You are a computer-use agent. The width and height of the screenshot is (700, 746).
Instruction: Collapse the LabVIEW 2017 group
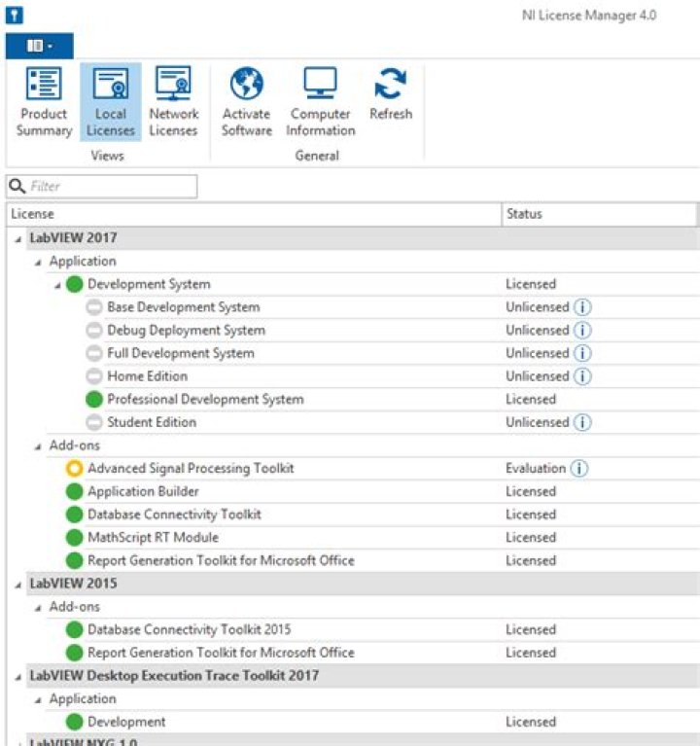tap(18, 239)
